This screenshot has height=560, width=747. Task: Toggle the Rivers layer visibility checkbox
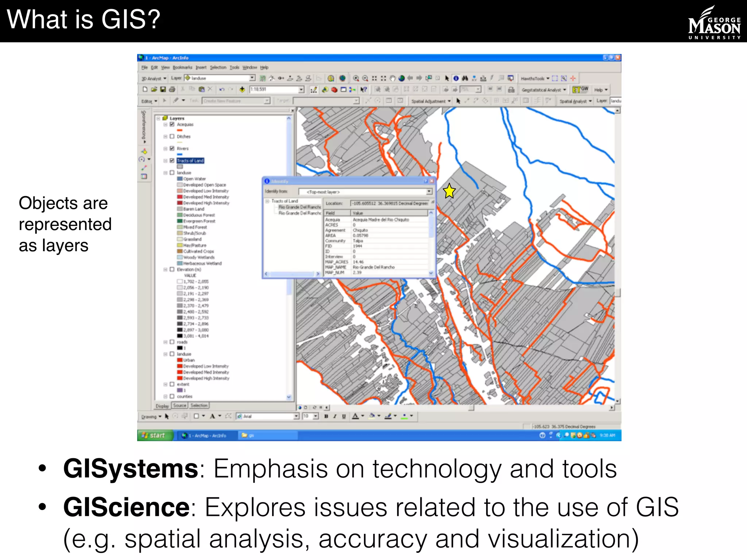[172, 148]
